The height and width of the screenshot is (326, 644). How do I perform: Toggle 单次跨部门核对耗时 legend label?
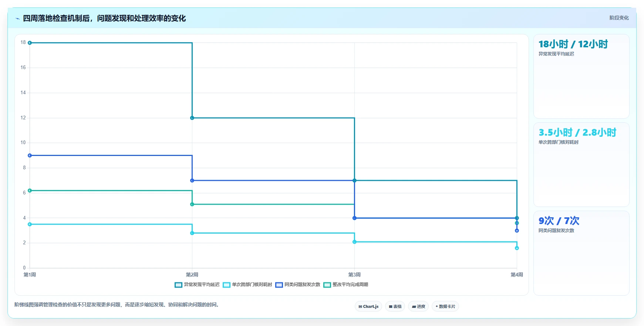252,285
